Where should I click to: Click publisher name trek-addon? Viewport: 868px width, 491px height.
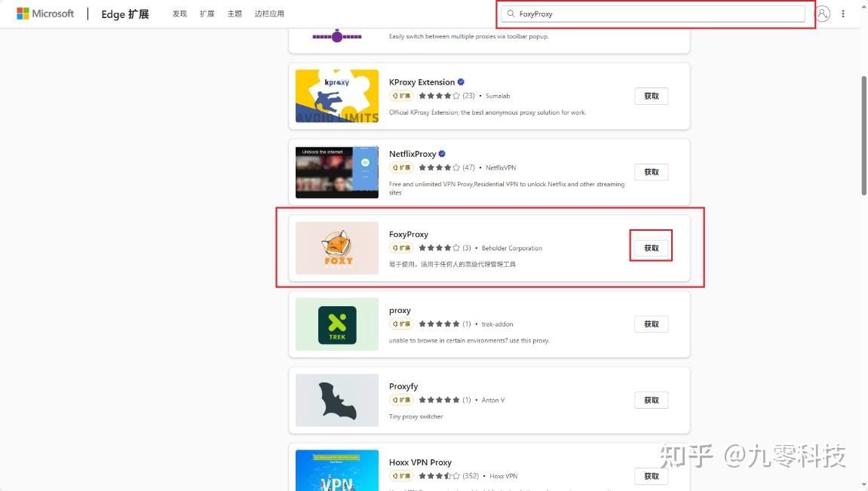(x=497, y=324)
